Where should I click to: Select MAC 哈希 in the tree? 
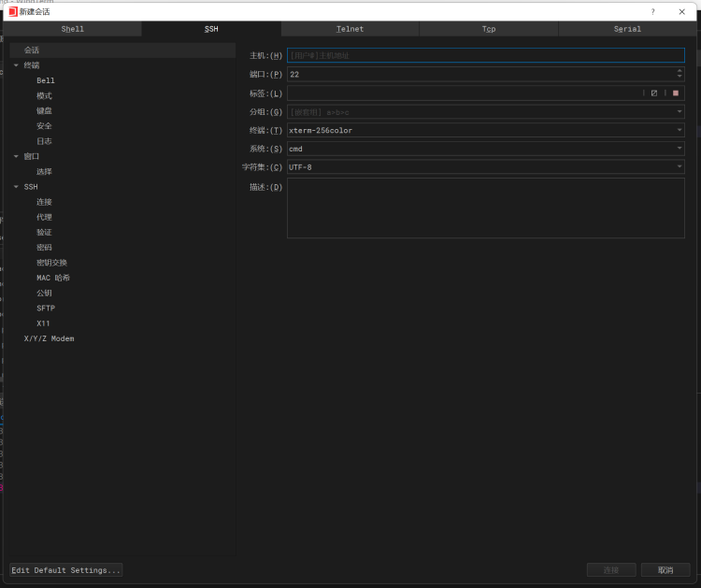[53, 279]
